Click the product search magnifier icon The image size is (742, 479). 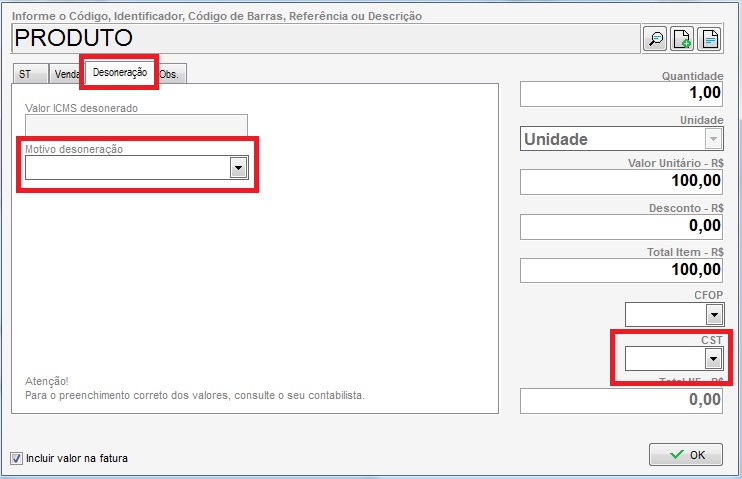coord(655,39)
